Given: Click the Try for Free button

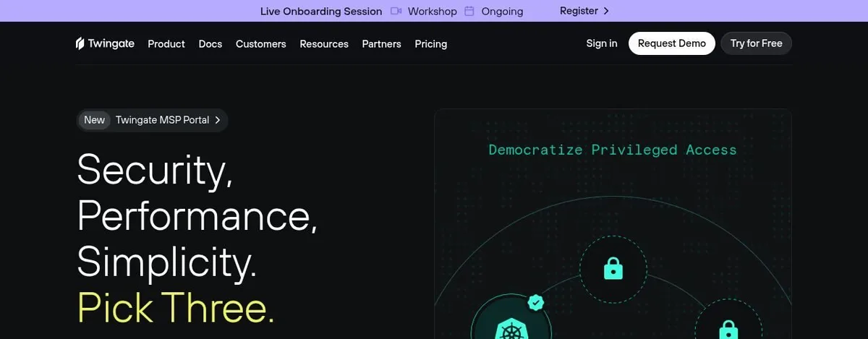Looking at the screenshot, I should click(757, 43).
